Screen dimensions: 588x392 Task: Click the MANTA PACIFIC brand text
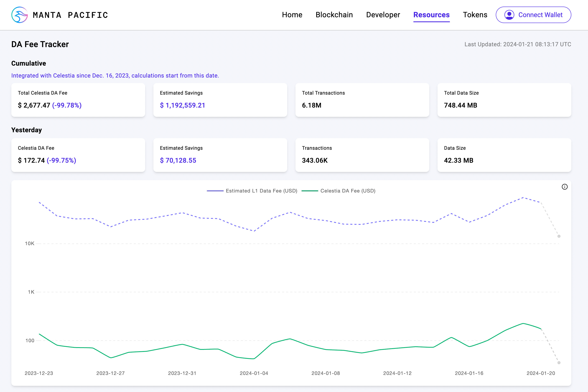(x=70, y=15)
